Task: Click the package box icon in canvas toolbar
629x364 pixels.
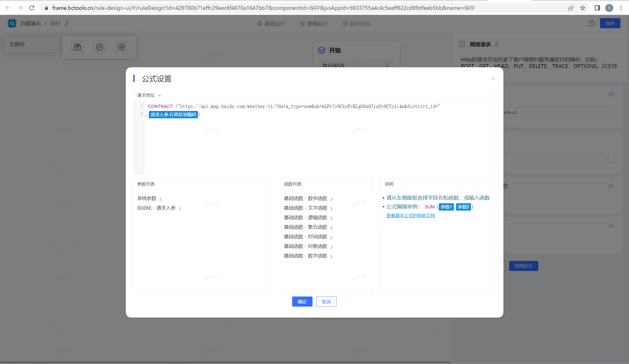Action: pos(77,47)
